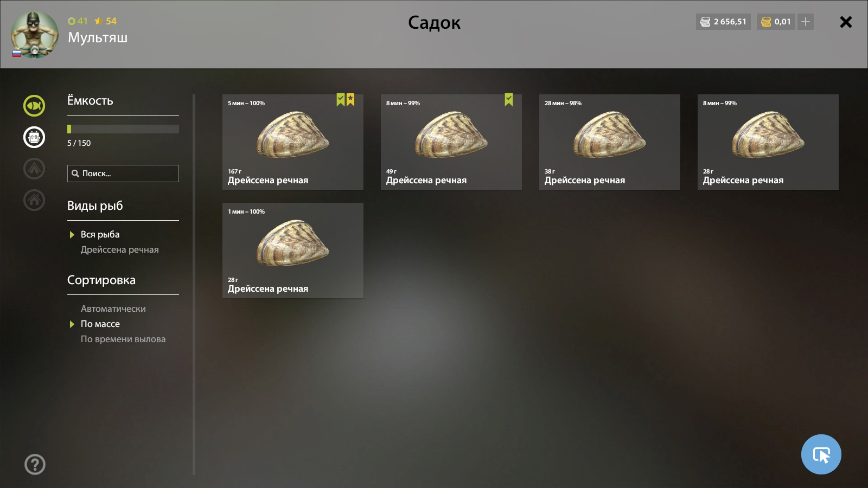Image resolution: width=868 pixels, height=488 pixels.
Task: Filter by 'Дрейссена речная' species
Action: coord(120,249)
